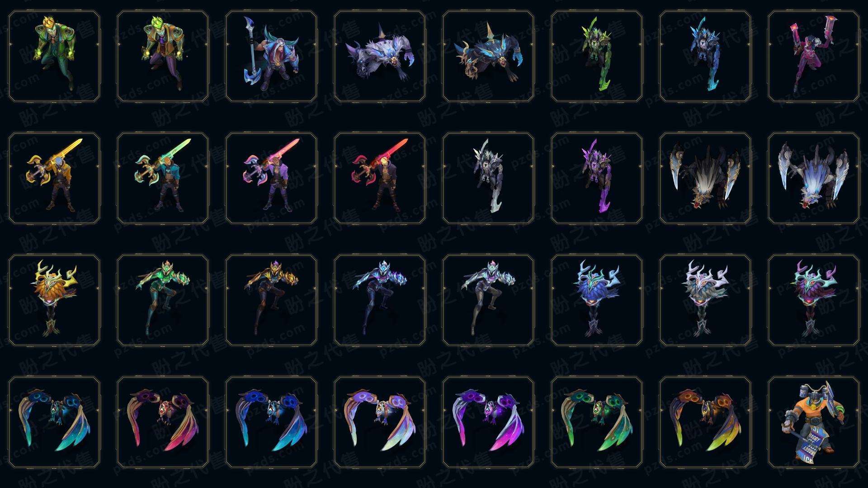Choose the red greatsword dark-jacket skin
868x488 pixels.
380,178
